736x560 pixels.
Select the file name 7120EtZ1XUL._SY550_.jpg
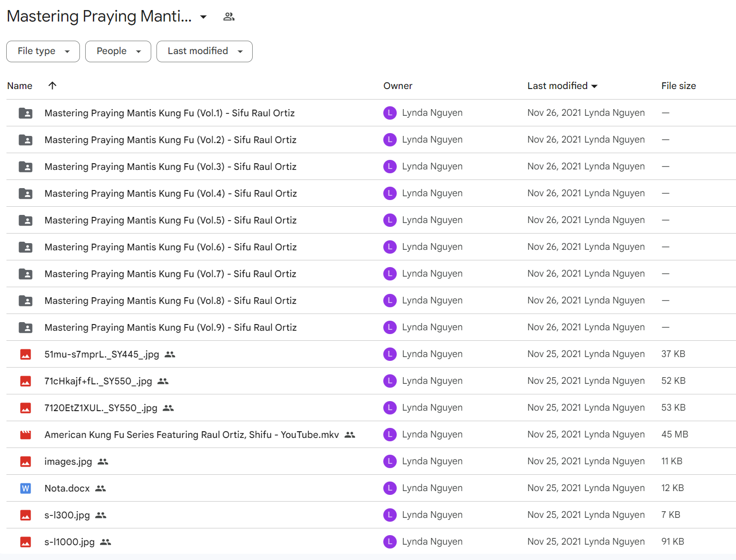(101, 408)
